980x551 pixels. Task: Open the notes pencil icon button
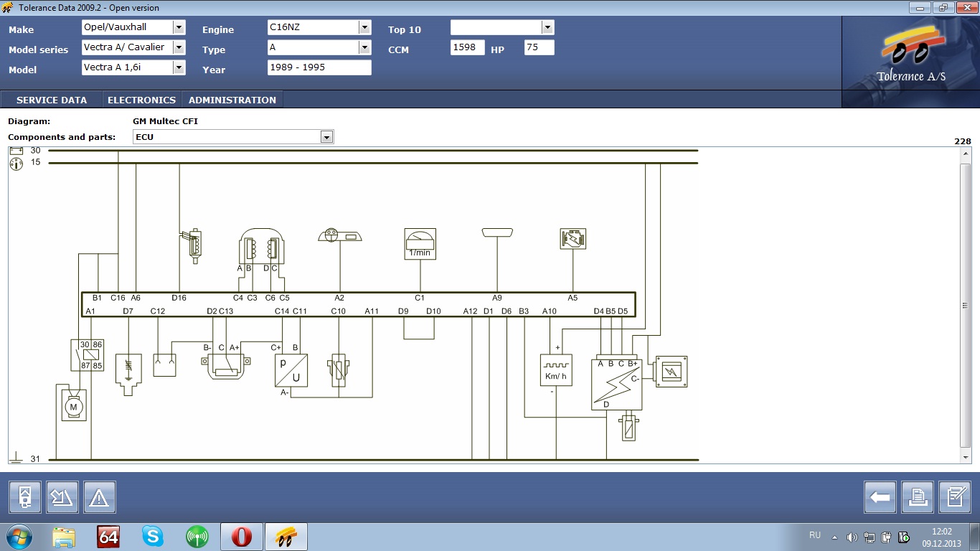click(x=954, y=497)
